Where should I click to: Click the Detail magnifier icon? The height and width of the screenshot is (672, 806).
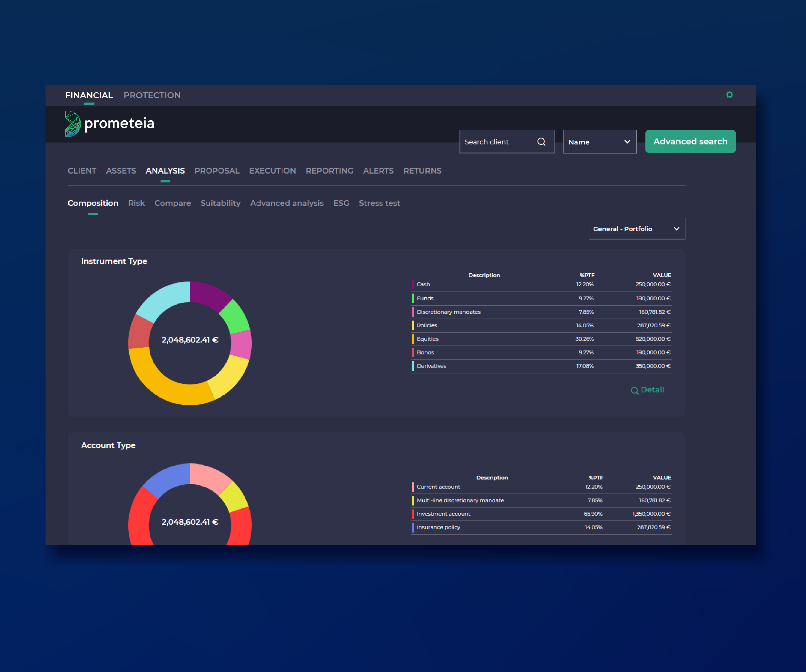[x=634, y=390]
